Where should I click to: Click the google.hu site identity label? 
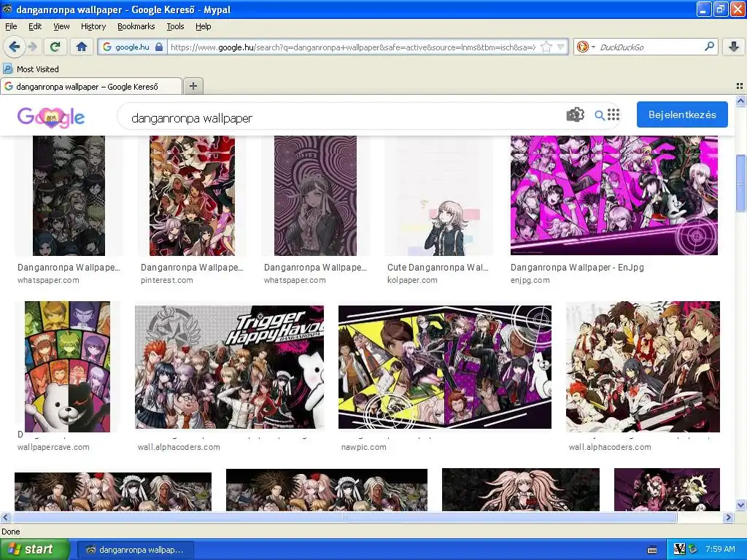click(132, 47)
